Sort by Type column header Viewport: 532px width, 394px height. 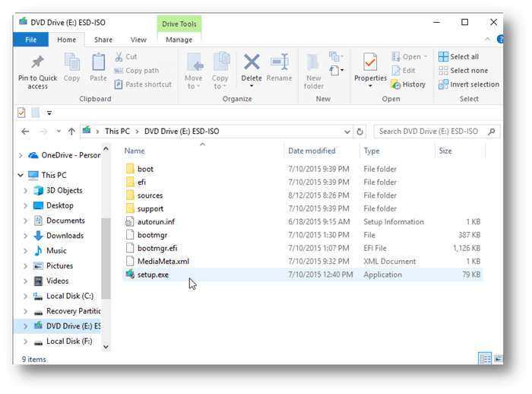coord(397,151)
